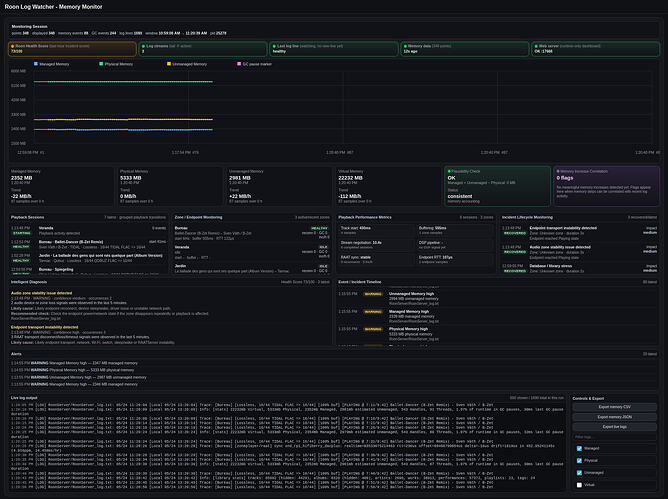Click the green Last log line indicator dot
This screenshot has height=499, width=668.
pyautogui.click(x=274, y=46)
